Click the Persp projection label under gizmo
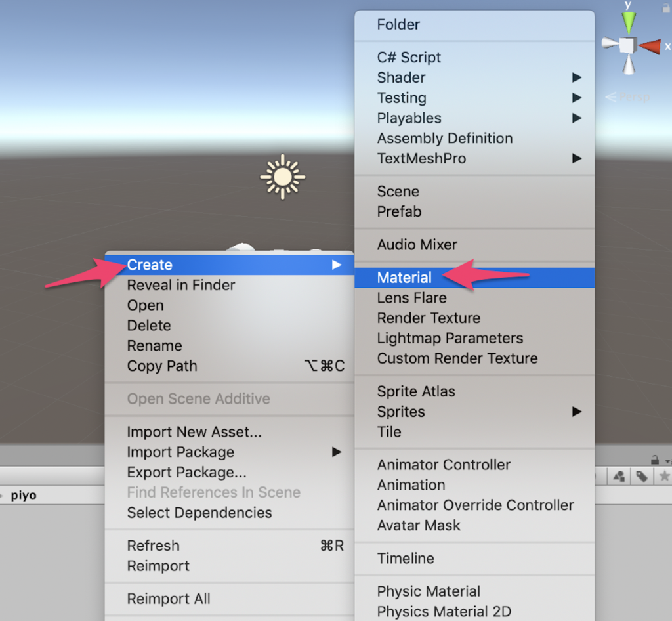672x621 pixels. [x=628, y=97]
